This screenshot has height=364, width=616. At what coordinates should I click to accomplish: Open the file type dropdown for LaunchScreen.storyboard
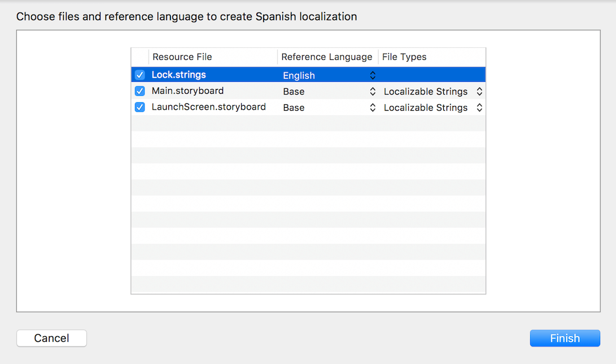pos(479,107)
